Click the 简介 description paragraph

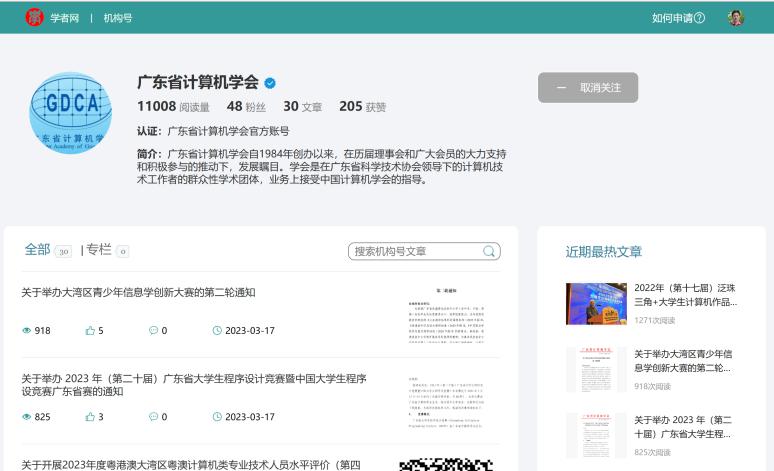point(321,167)
